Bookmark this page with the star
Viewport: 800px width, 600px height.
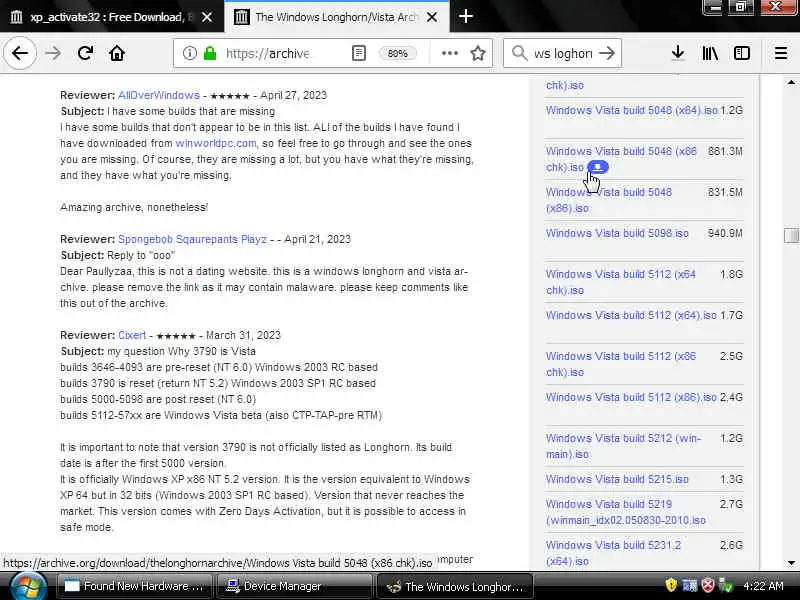478,53
